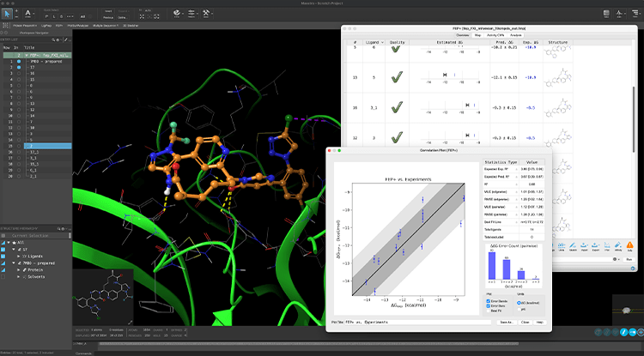Screen dimensions: 644x356
Task: Expand the Ligands node in Structure Hierarchy
Action: pos(19,256)
